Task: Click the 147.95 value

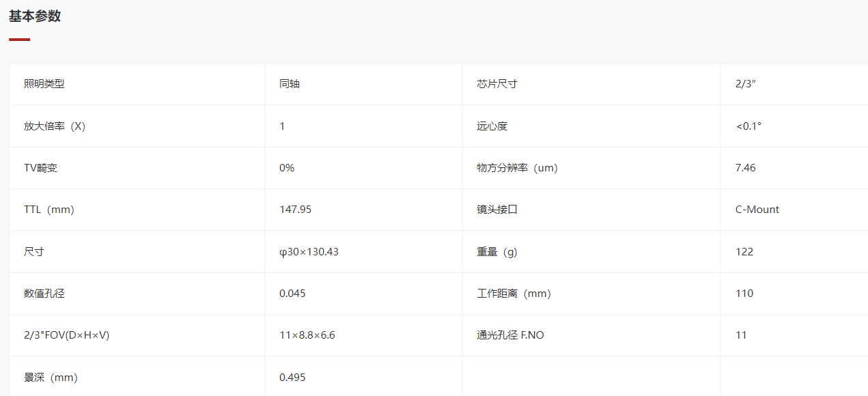Action: (x=296, y=210)
